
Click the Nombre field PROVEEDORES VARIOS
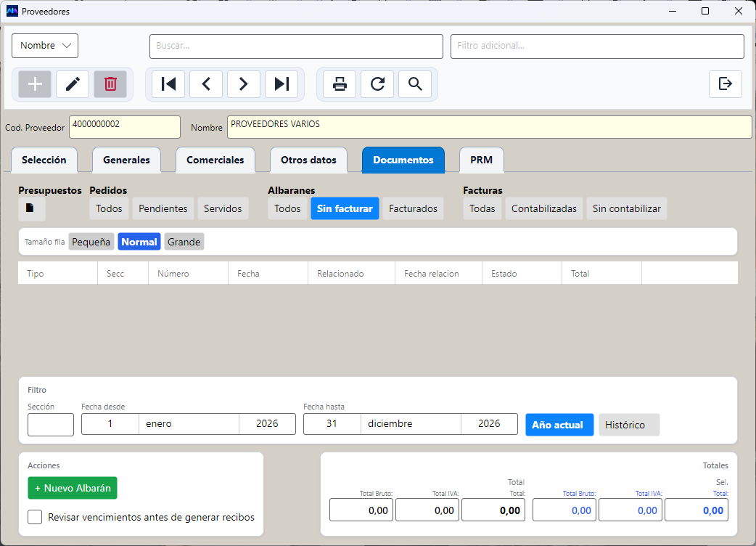pos(490,127)
